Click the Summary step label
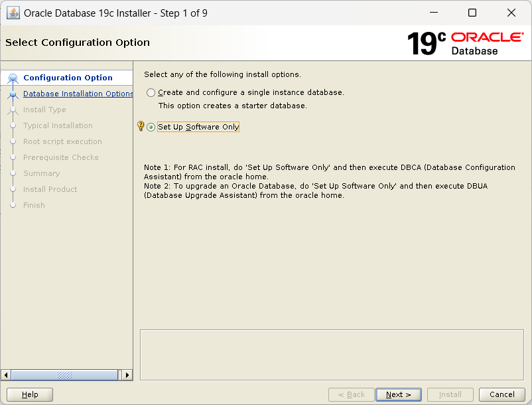 [x=41, y=173]
